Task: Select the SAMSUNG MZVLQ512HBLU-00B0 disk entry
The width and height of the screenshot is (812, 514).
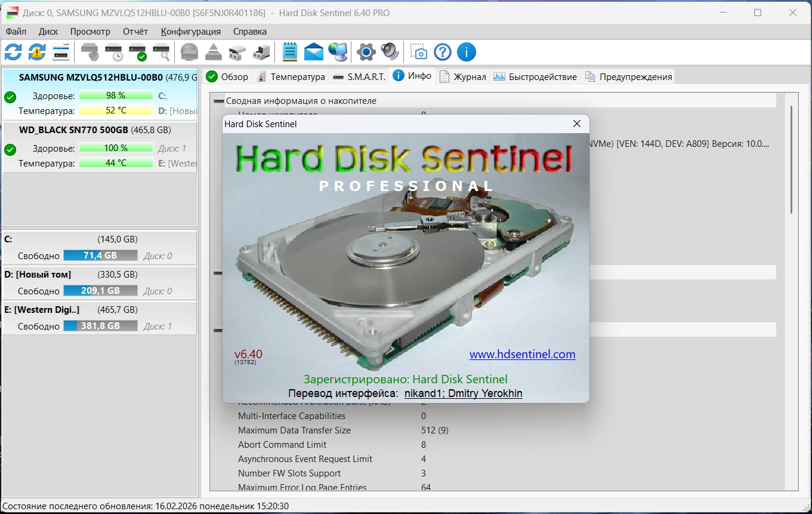Action: click(x=100, y=94)
